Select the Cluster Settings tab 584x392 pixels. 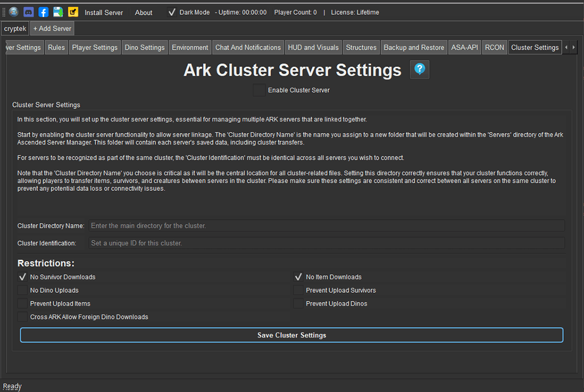[535, 47]
